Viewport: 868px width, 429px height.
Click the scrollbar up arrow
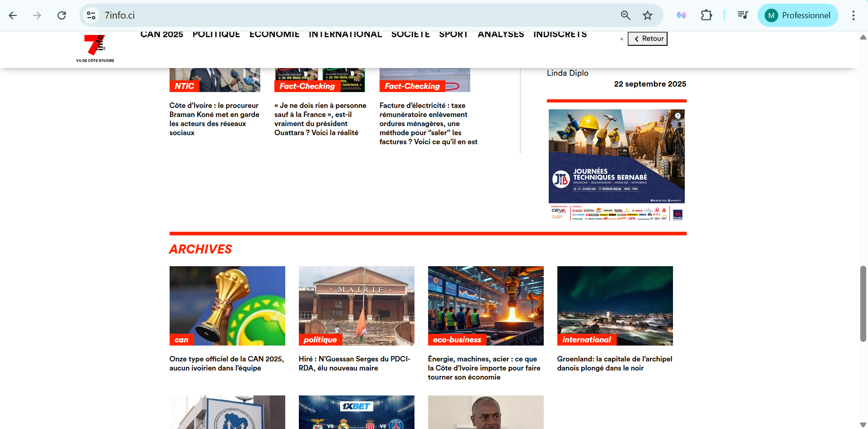(x=863, y=37)
